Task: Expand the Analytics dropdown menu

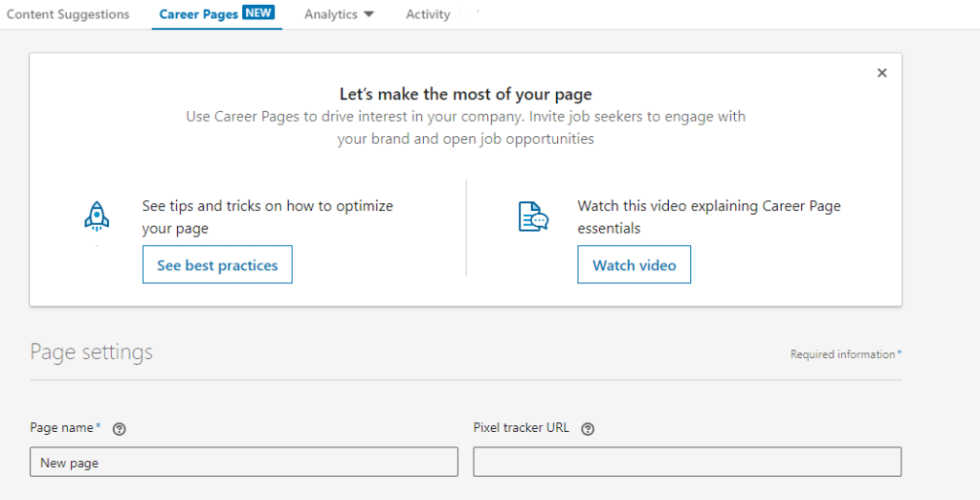Action: click(339, 14)
